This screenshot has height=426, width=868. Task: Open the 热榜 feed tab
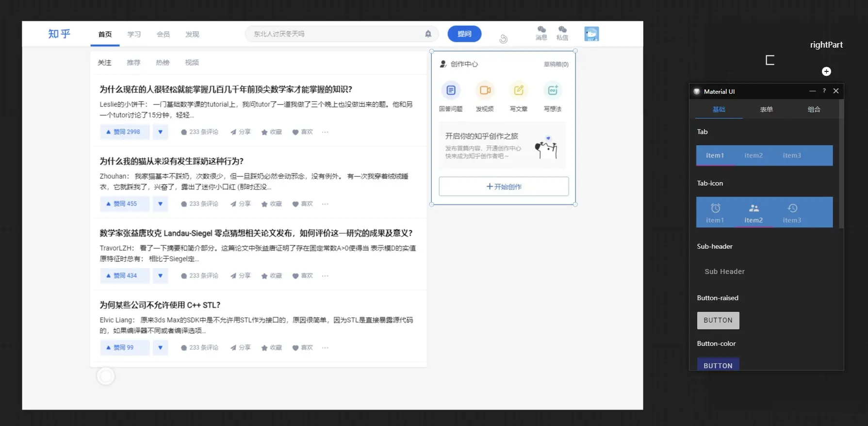163,63
